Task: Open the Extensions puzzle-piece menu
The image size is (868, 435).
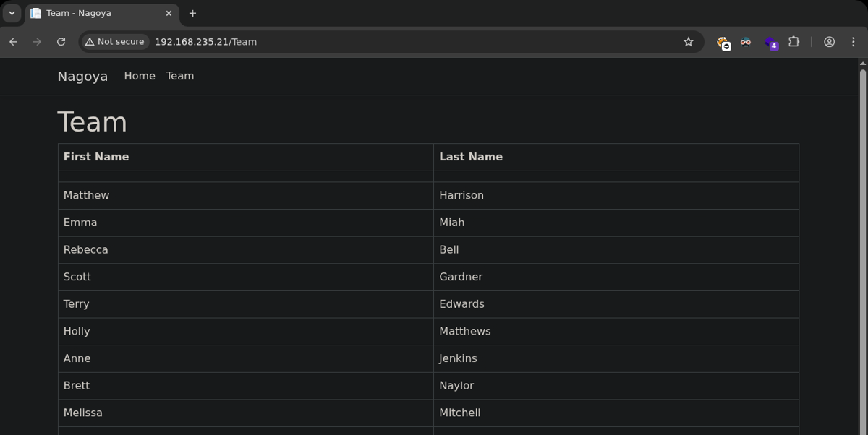Action: tap(793, 42)
